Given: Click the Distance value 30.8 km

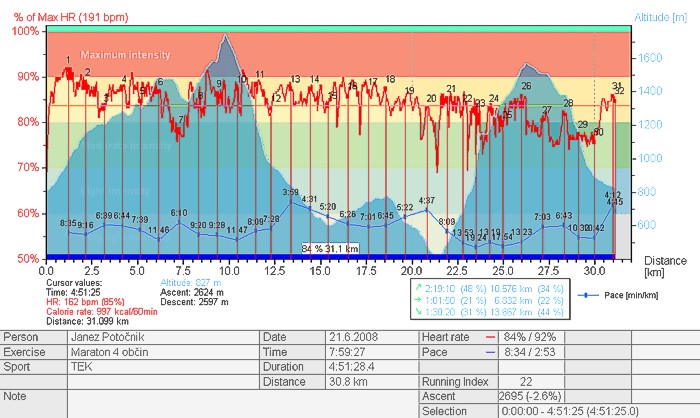Looking at the screenshot, I should click(x=372, y=382).
